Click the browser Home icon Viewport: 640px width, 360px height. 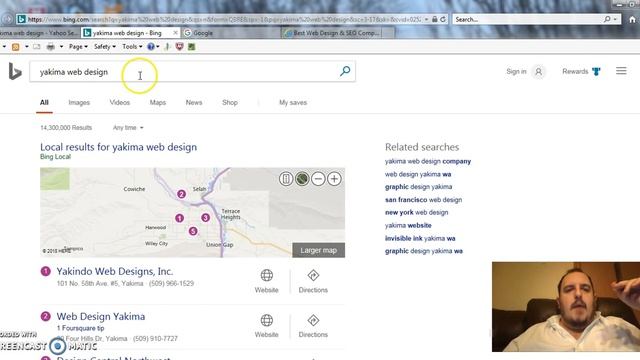coord(632,19)
